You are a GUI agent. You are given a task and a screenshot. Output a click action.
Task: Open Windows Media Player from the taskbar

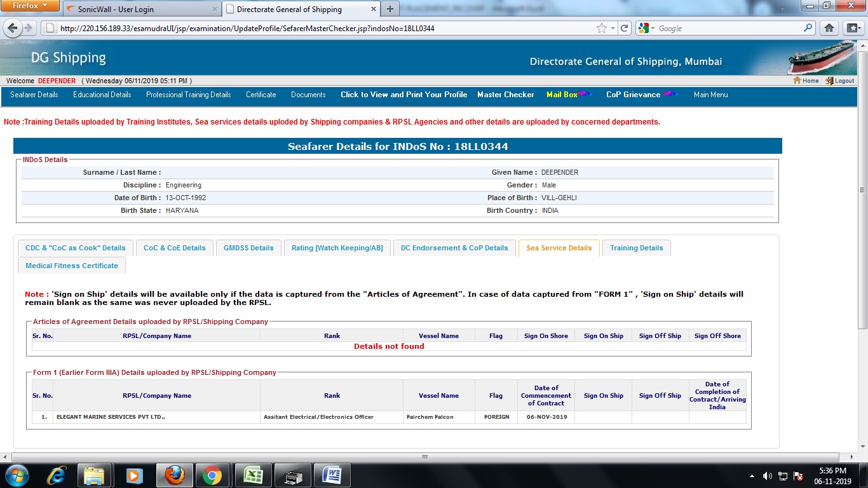click(133, 475)
